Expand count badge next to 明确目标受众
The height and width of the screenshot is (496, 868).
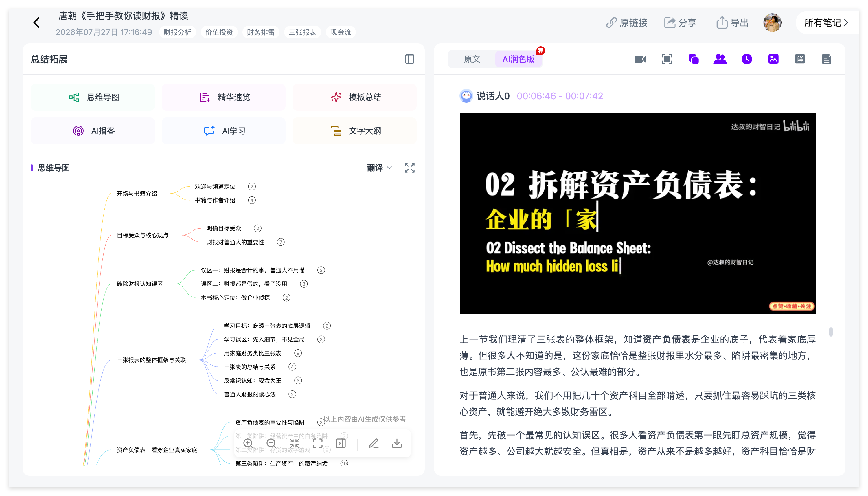click(x=258, y=228)
